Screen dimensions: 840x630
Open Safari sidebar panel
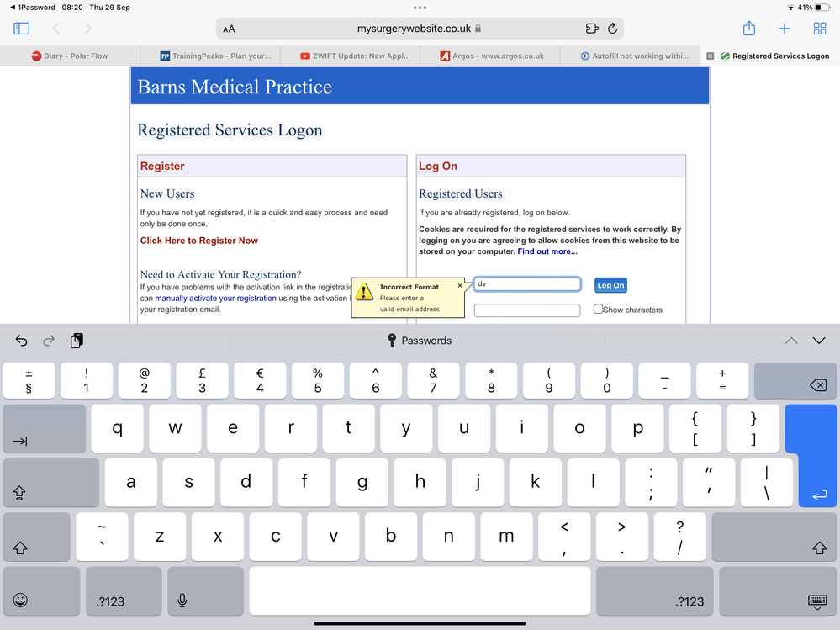pyautogui.click(x=22, y=29)
